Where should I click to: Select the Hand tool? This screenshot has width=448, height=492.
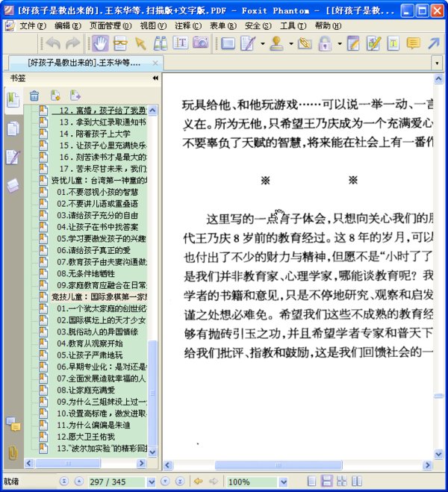[x=100, y=43]
